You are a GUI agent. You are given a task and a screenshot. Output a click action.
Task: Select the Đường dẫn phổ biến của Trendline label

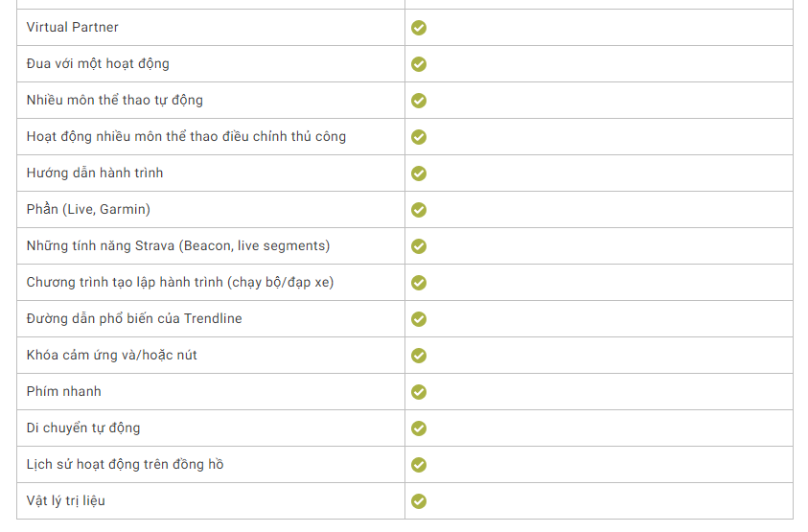pyautogui.click(x=134, y=318)
